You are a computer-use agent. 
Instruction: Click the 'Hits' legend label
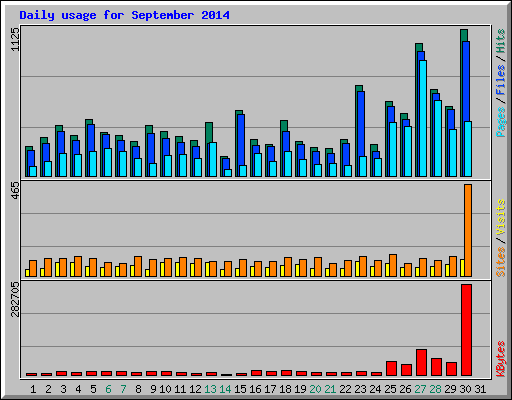coord(501,41)
